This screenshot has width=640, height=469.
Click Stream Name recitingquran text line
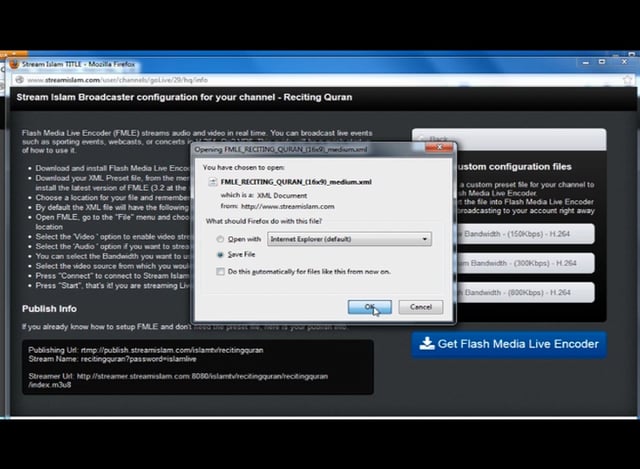tap(112, 359)
